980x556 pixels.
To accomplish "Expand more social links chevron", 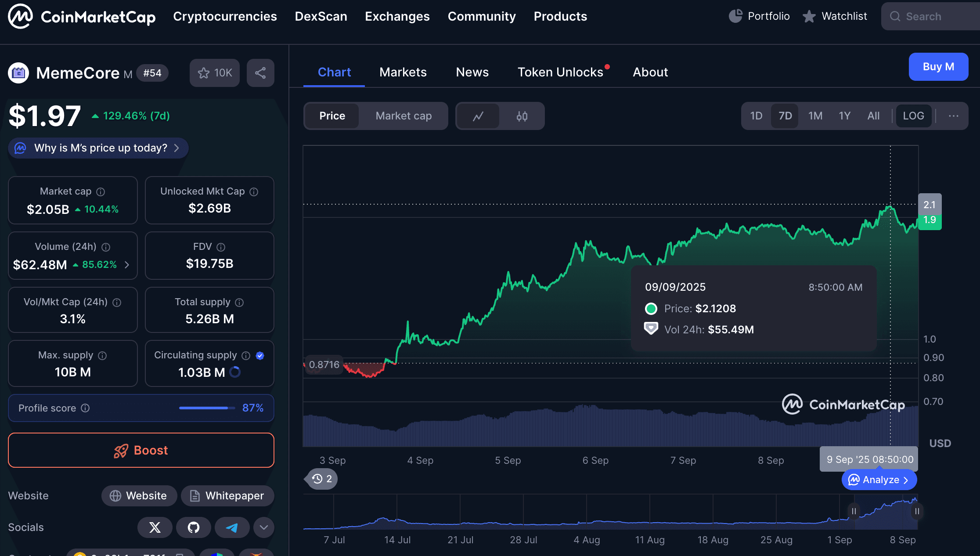I will coord(264,527).
